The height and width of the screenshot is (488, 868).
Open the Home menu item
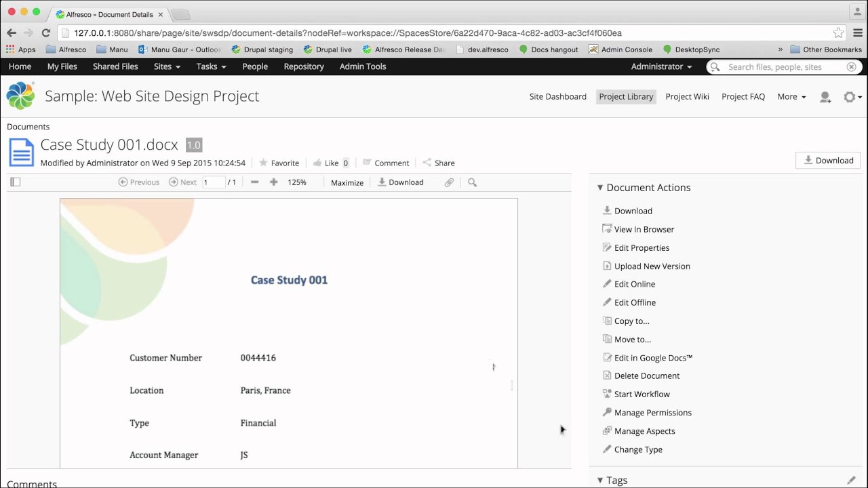pos(20,66)
